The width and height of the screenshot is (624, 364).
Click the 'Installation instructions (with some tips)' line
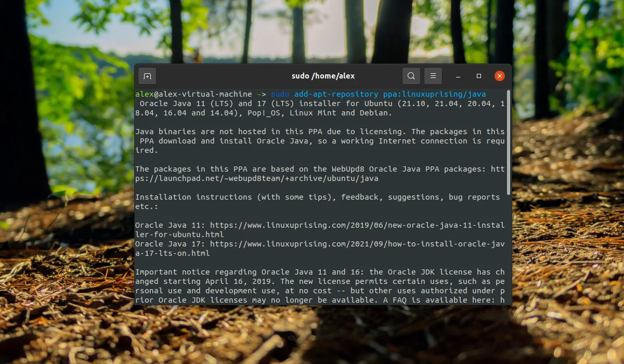(317, 197)
